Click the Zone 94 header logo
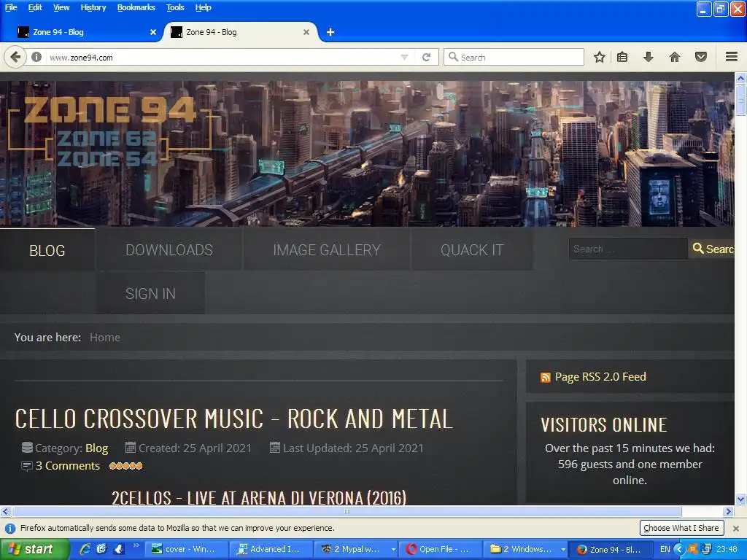The height and width of the screenshot is (560, 747). coord(111,131)
